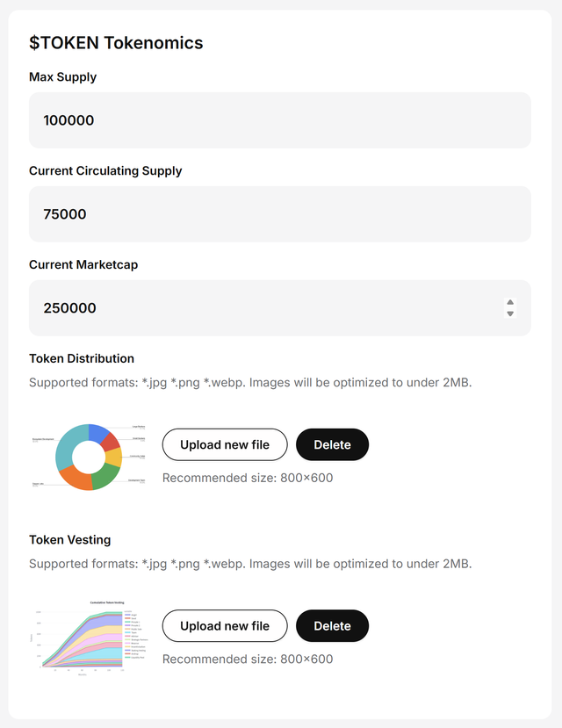This screenshot has height=728, width=562.
Task: Click the Current Circulating Supply label
Action: coord(105,171)
